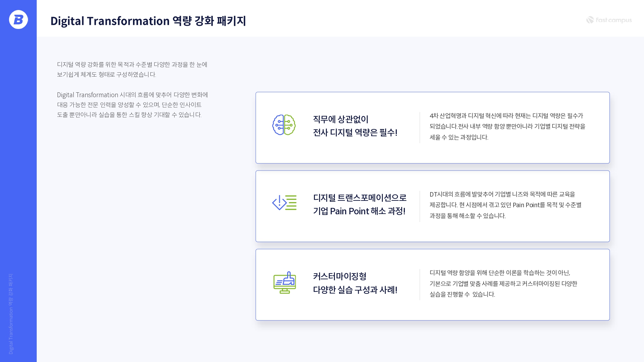Screen dimensions: 644x362
Task: Click the intro paragraph starting "디지털 역량 강화를 위한"
Action: click(x=132, y=70)
